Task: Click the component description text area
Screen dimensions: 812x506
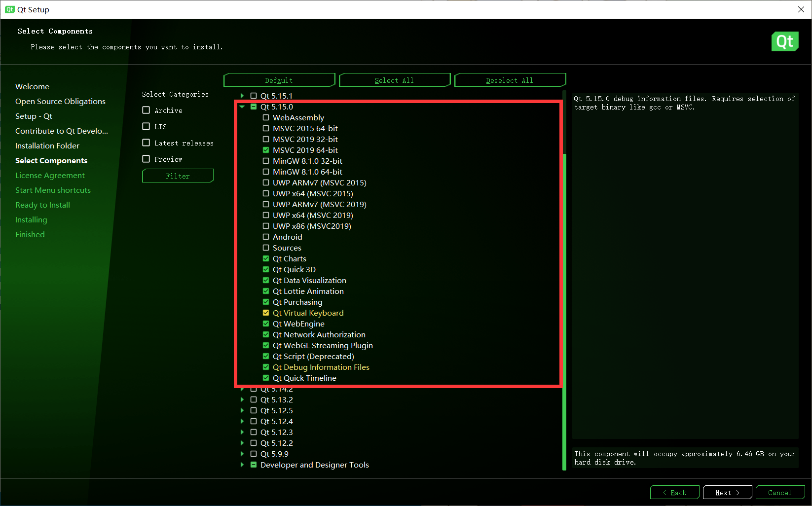Action: point(685,265)
